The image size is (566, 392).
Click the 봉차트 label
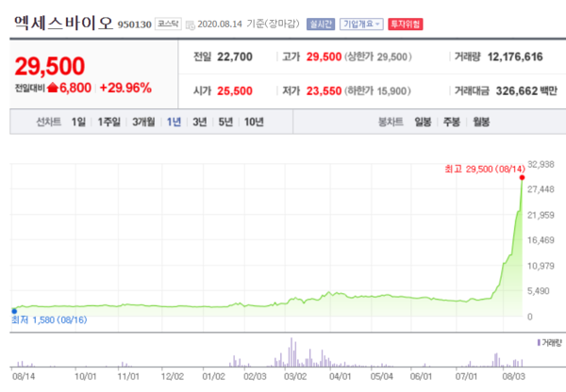[x=391, y=122]
